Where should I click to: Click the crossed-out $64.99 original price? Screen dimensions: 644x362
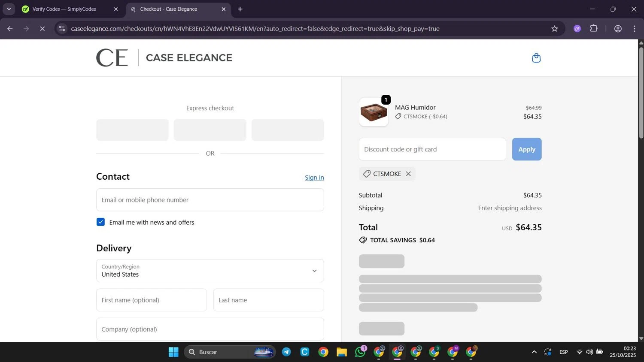click(534, 108)
